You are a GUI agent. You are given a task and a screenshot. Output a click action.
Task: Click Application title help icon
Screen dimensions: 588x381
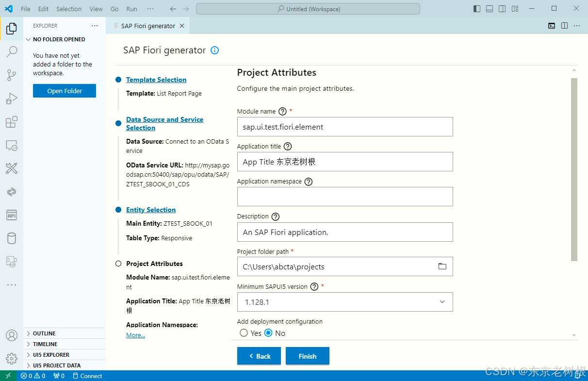point(288,146)
